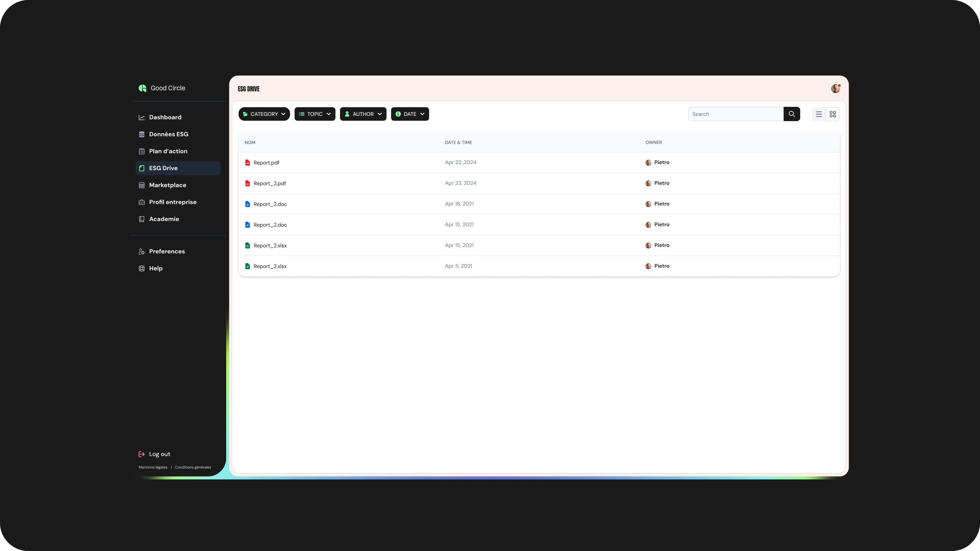The image size is (980, 551).
Task: Open the TOPIC filter dropdown
Action: 315,114
